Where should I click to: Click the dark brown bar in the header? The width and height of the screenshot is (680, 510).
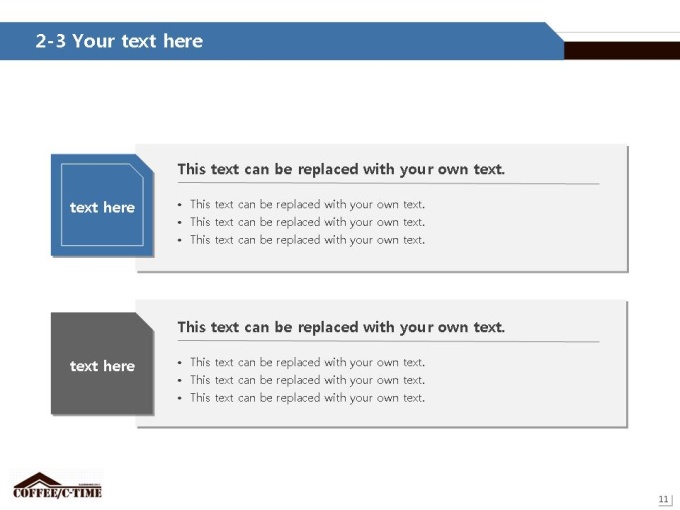622,51
